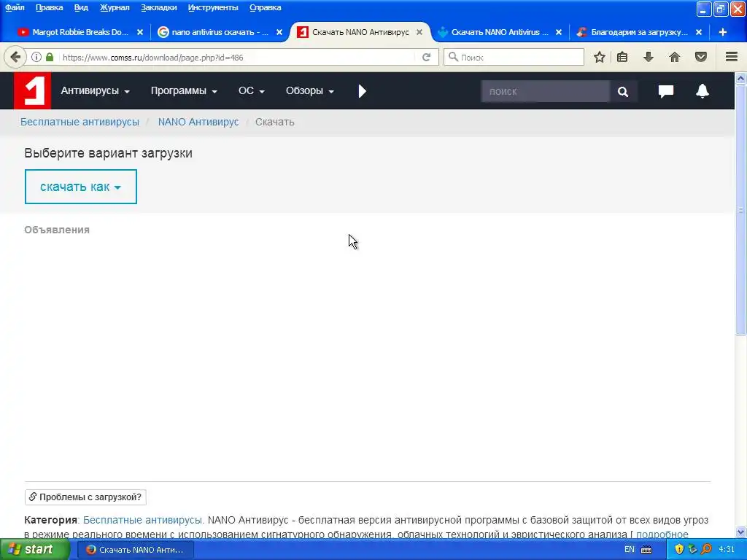Expand the ОС navigation dropdown
747x560 pixels.
pos(251,91)
